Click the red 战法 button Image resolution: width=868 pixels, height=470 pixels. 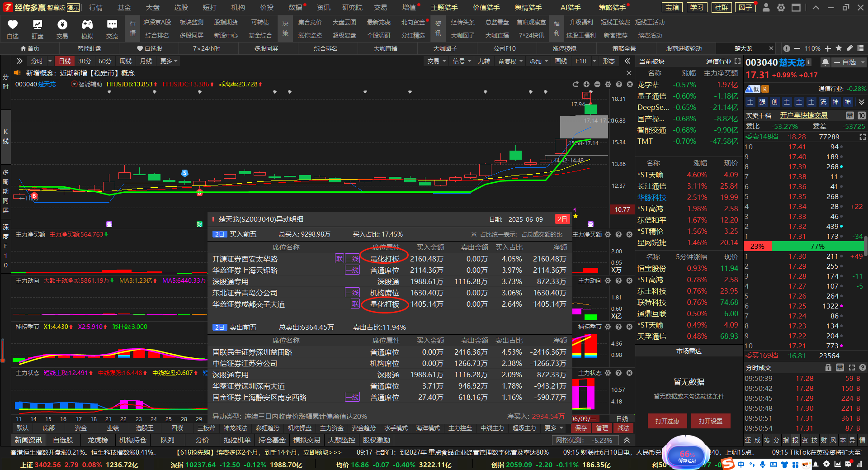pos(623,428)
